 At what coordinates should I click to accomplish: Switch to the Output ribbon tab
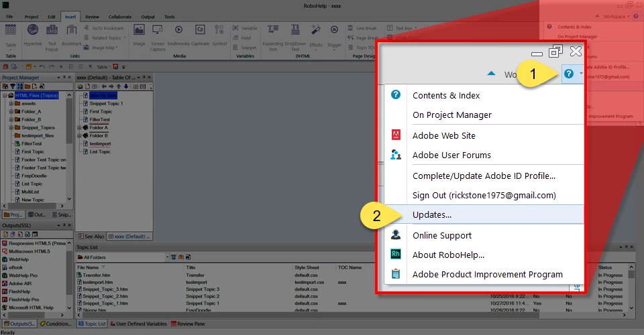(x=148, y=17)
